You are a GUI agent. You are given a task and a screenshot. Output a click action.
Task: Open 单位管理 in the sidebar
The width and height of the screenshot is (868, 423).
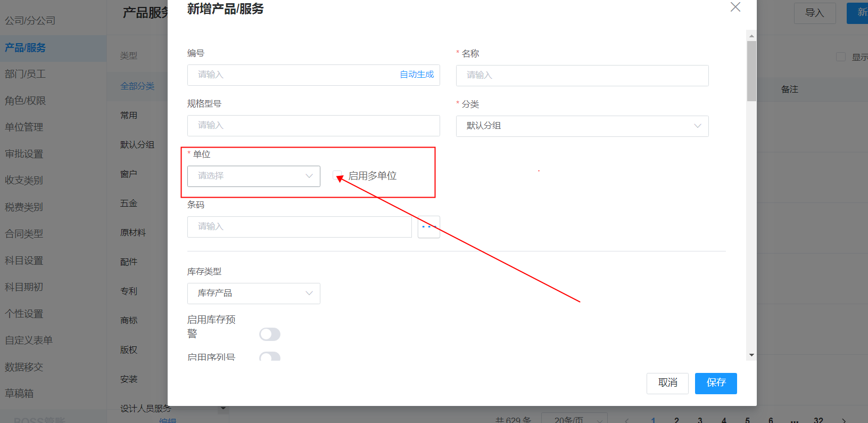click(24, 127)
